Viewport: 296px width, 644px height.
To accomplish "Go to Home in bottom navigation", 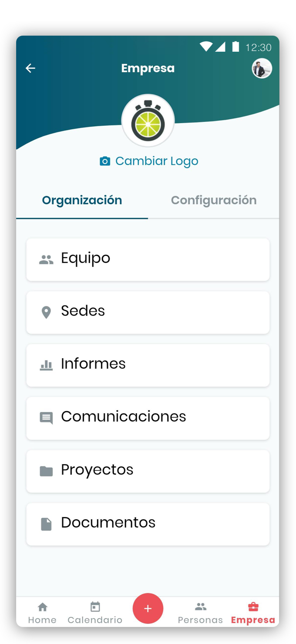I will click(x=42, y=613).
